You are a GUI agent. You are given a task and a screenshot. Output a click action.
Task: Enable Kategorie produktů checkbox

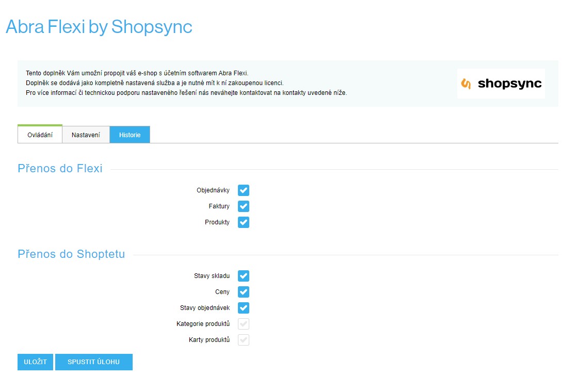(243, 324)
